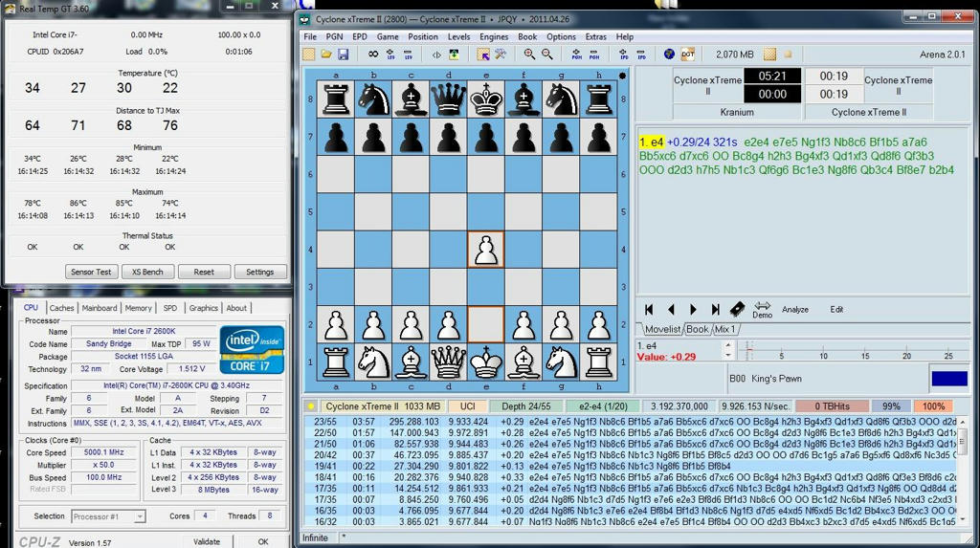980x548 pixels.
Task: Step forward one move with the right arrow
Action: tap(693, 309)
